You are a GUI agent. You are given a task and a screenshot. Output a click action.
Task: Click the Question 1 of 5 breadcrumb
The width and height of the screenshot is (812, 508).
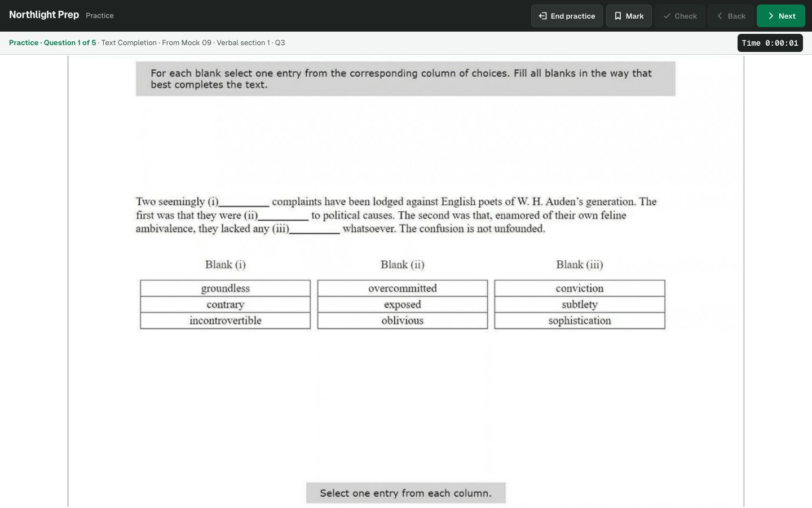tap(70, 43)
